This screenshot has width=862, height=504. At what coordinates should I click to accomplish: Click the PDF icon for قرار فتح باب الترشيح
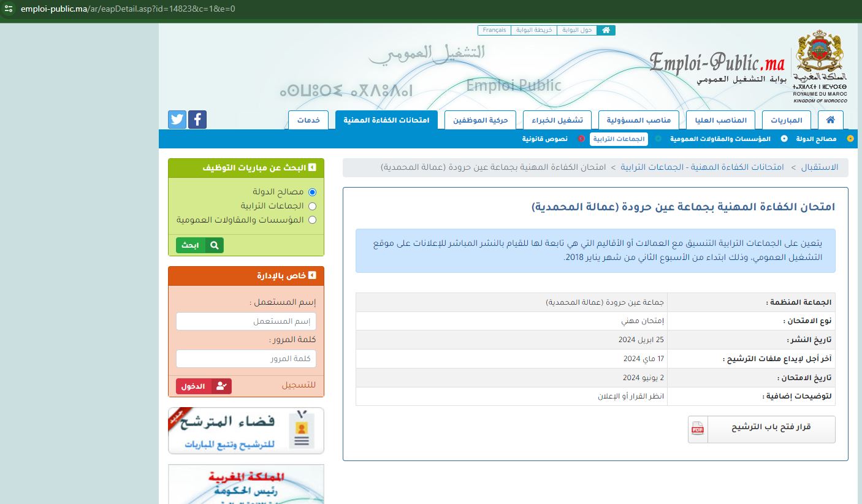698,429
